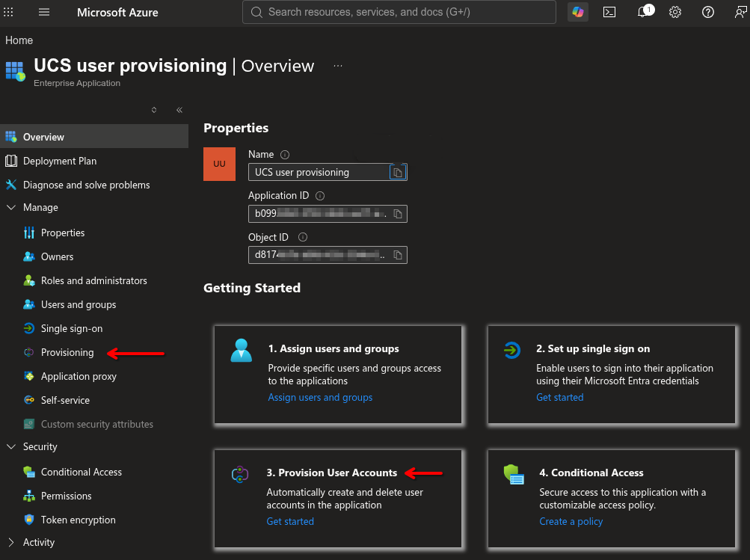The image size is (750, 560).
Task: Click the Provision User Accounts card icon
Action: coord(239,475)
